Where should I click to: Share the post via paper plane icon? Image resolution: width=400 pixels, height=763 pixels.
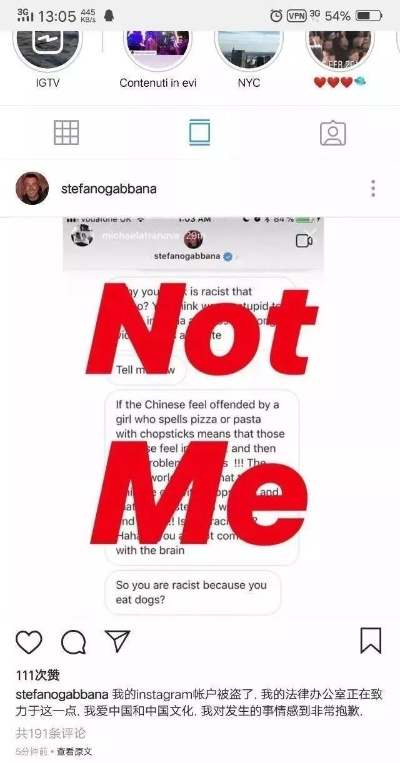[x=117, y=641]
